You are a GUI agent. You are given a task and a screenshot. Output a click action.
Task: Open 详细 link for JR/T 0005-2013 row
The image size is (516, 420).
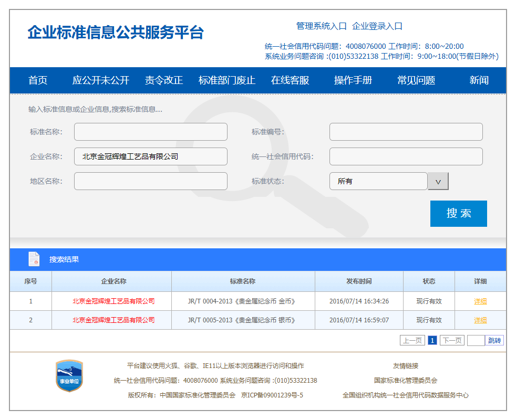click(480, 320)
